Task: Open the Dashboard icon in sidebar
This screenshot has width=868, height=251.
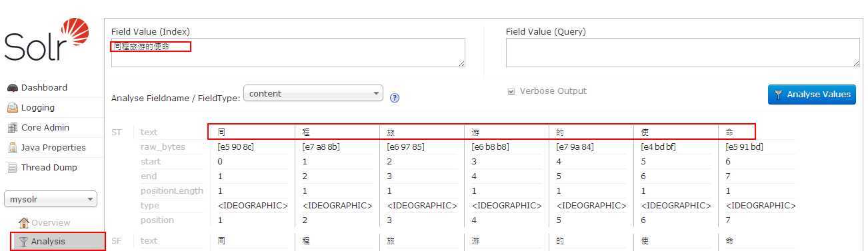Action: click(x=12, y=88)
